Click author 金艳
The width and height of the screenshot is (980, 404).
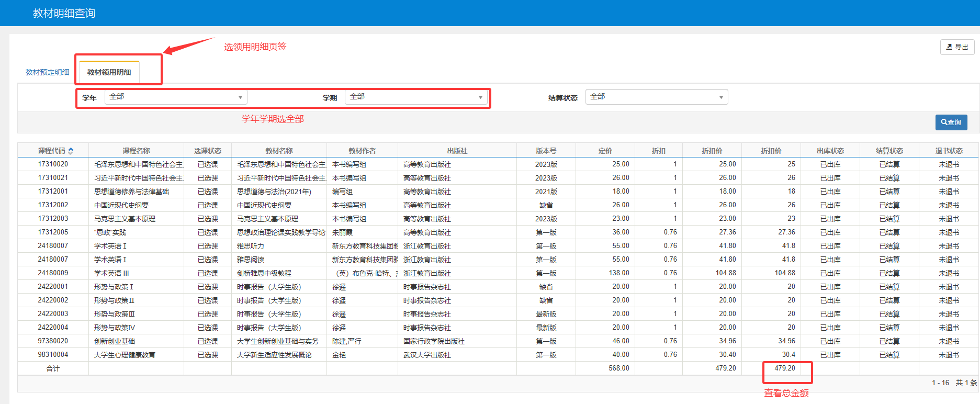(x=339, y=355)
